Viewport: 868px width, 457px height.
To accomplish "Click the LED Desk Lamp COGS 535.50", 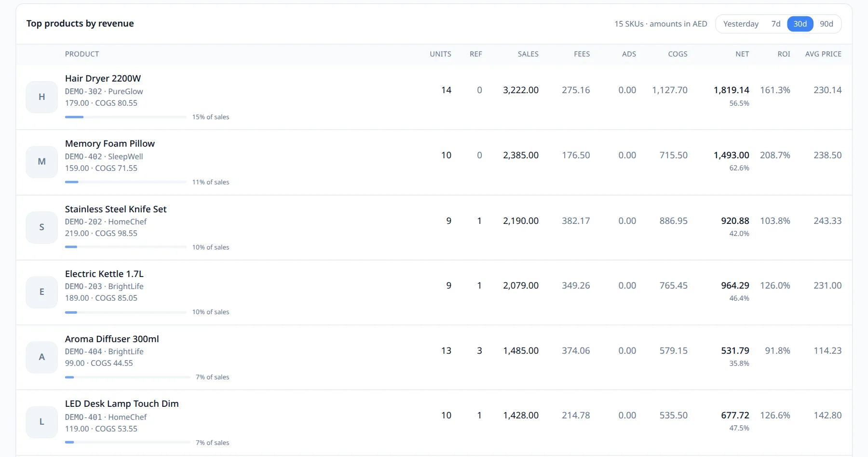I will [x=674, y=415].
